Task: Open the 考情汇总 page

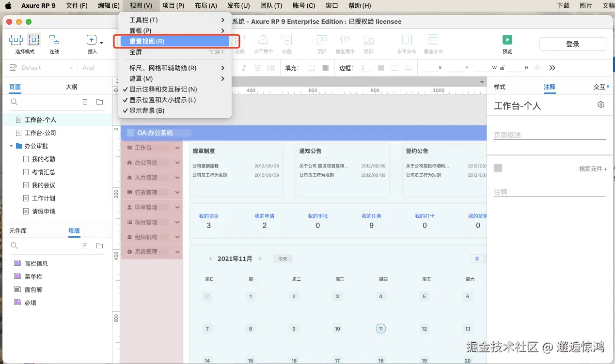Action: [44, 172]
